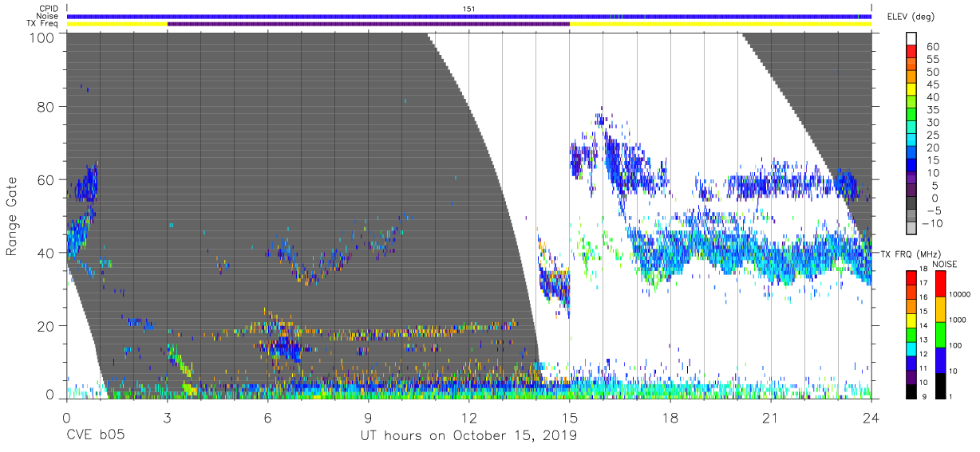
Task: Click the Range Gate axis title
Action: click(x=12, y=218)
